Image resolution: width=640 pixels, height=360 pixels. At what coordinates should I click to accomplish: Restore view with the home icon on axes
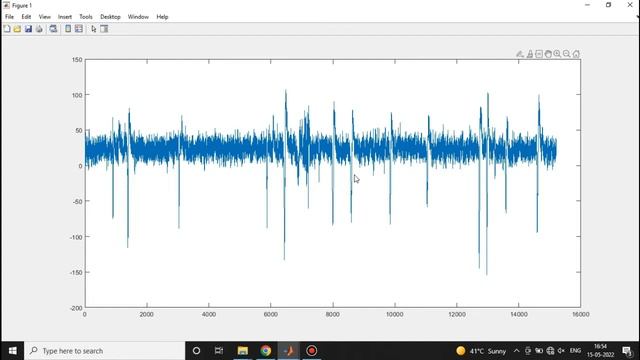tap(576, 54)
